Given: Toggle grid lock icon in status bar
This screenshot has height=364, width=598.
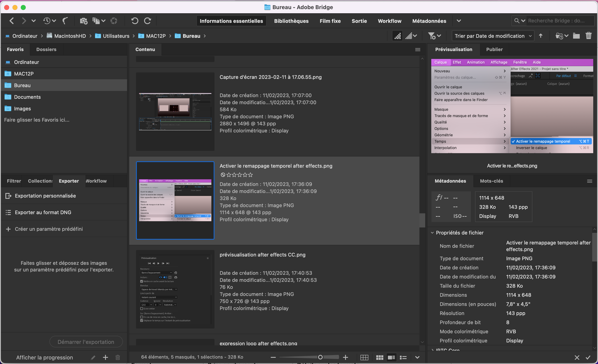Looking at the screenshot, I should [364, 357].
